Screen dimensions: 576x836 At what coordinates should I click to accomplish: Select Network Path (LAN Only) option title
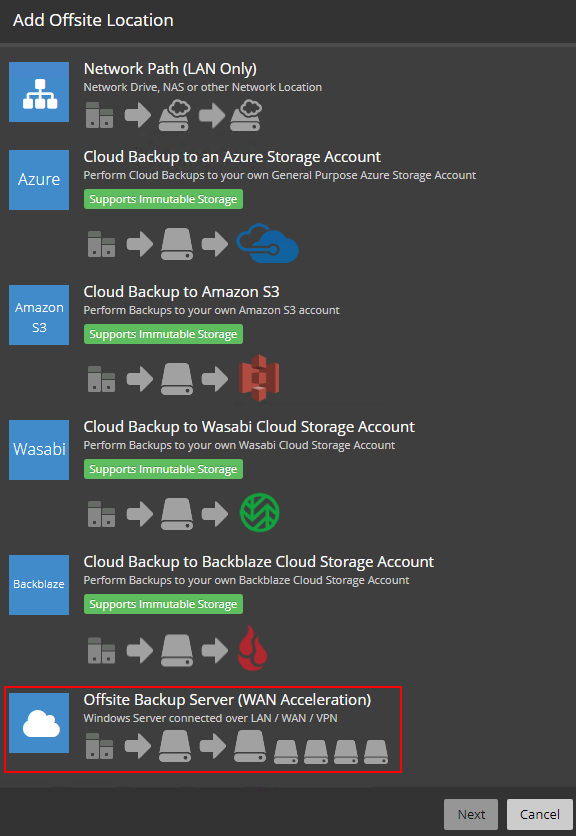coord(170,69)
